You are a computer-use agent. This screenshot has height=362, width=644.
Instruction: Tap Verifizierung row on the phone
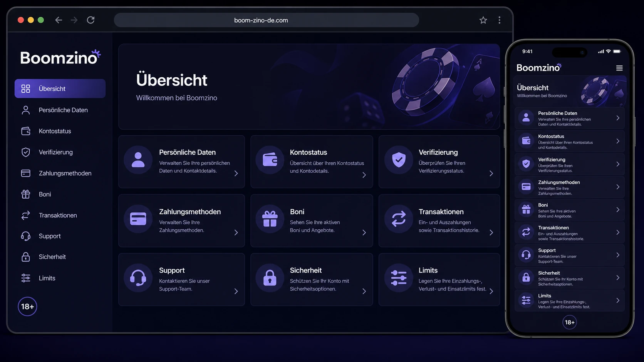click(569, 164)
